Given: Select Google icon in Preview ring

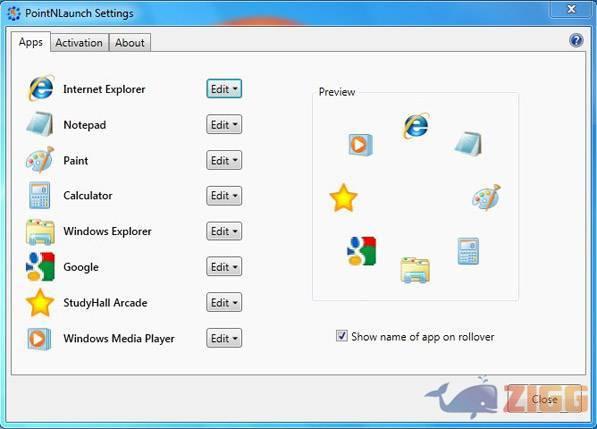Looking at the screenshot, I should tap(362, 251).
